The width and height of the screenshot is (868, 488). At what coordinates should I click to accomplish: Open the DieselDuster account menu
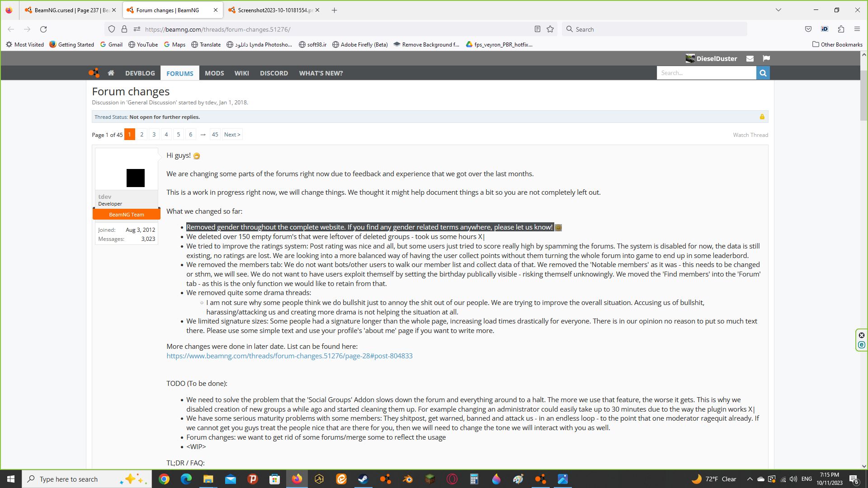point(711,58)
